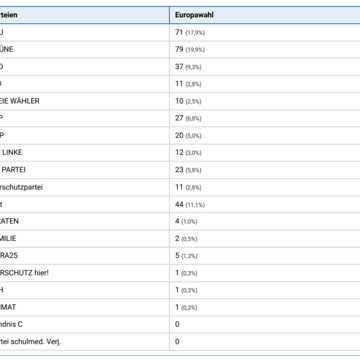Select the Europawahl column header
This screenshot has width=360, height=360.
click(265, 15)
